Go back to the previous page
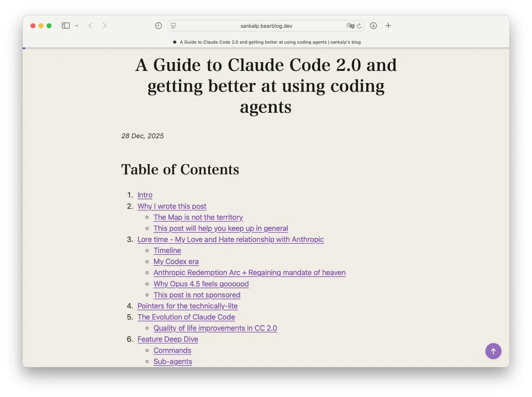Image resolution: width=532 pixels, height=397 pixels. (x=90, y=26)
